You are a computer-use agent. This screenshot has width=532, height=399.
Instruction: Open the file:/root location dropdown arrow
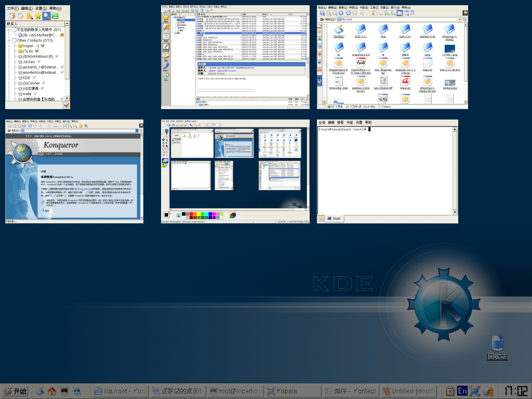tap(460, 19)
